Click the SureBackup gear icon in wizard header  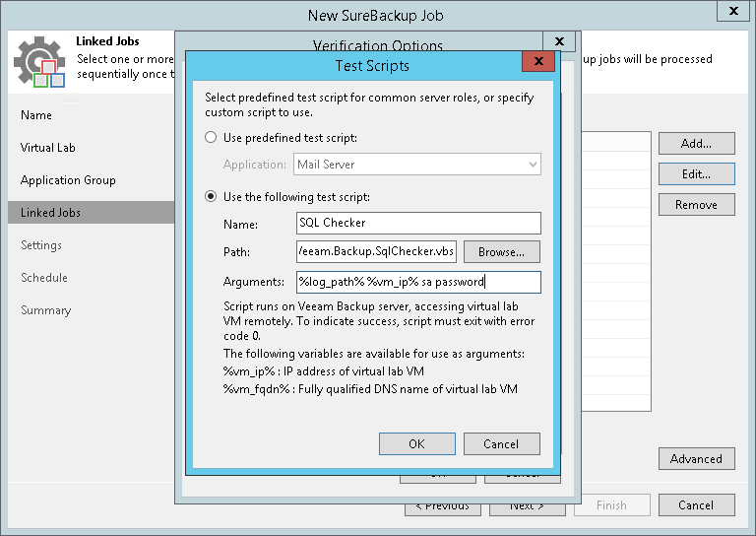click(x=39, y=62)
